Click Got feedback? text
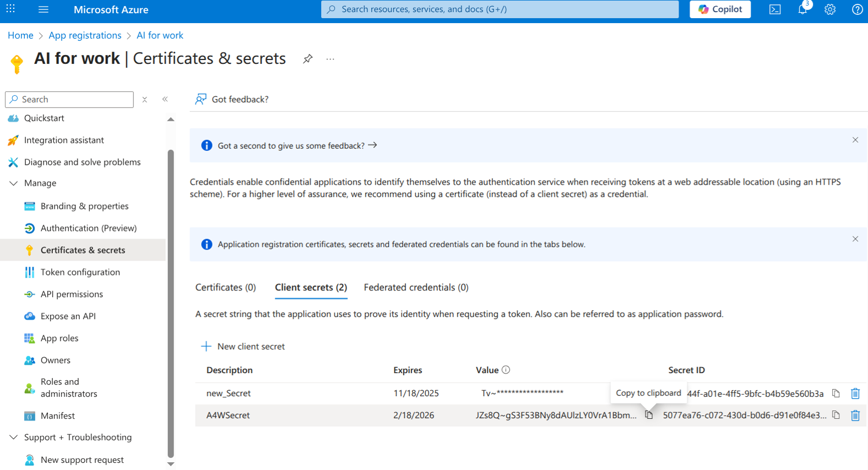Viewport: 868px width, 470px height. click(x=240, y=100)
